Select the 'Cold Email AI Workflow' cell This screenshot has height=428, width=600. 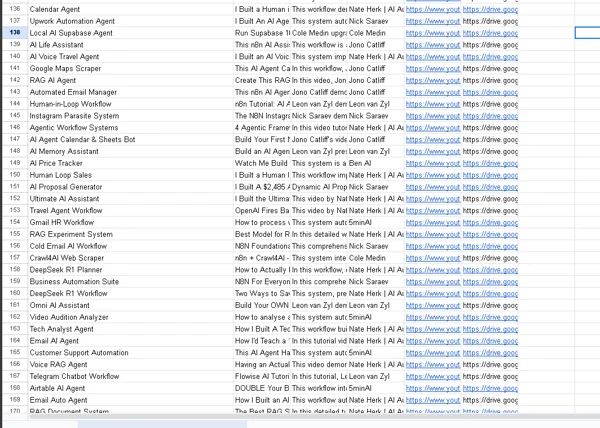(131, 246)
